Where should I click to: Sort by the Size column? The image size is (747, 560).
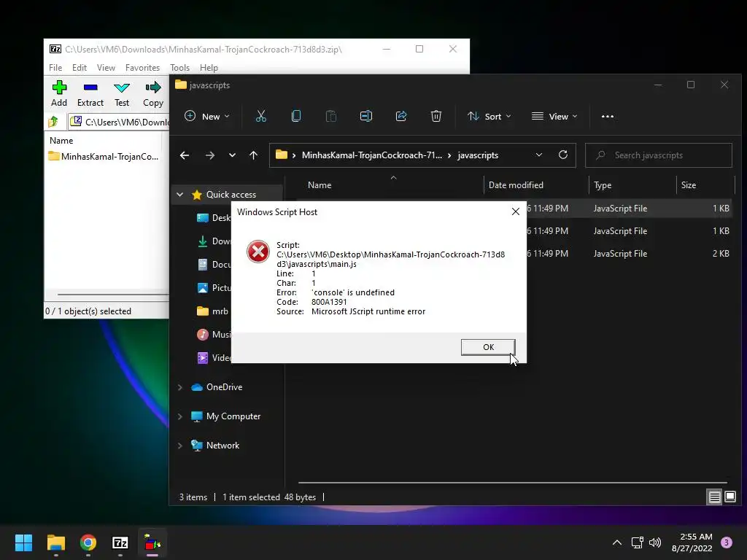click(x=689, y=184)
